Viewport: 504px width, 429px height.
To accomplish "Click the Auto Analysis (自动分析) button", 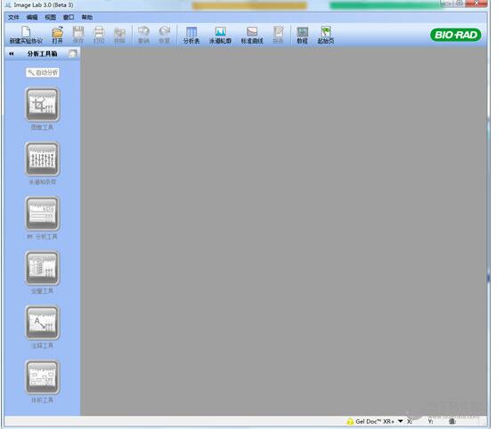I will tap(43, 73).
